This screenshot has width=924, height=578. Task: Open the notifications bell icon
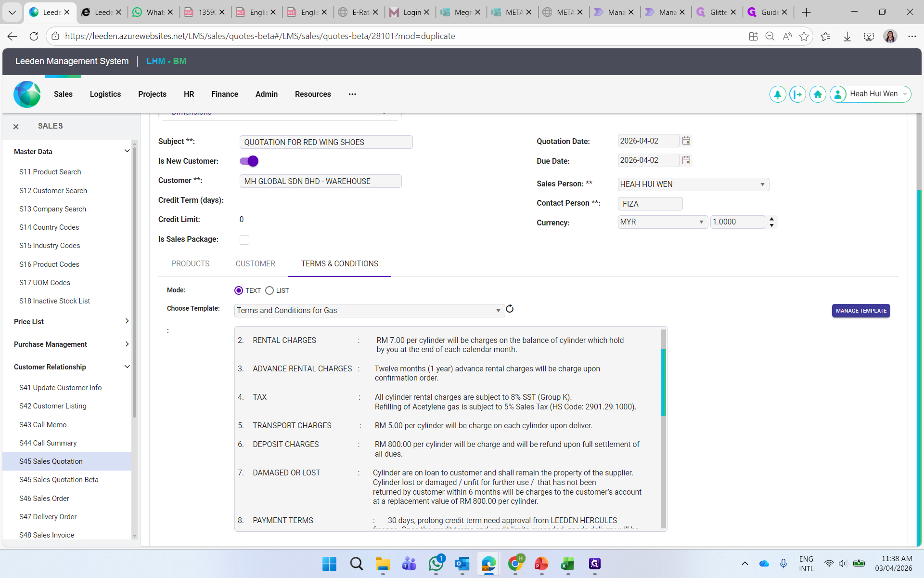pos(778,94)
